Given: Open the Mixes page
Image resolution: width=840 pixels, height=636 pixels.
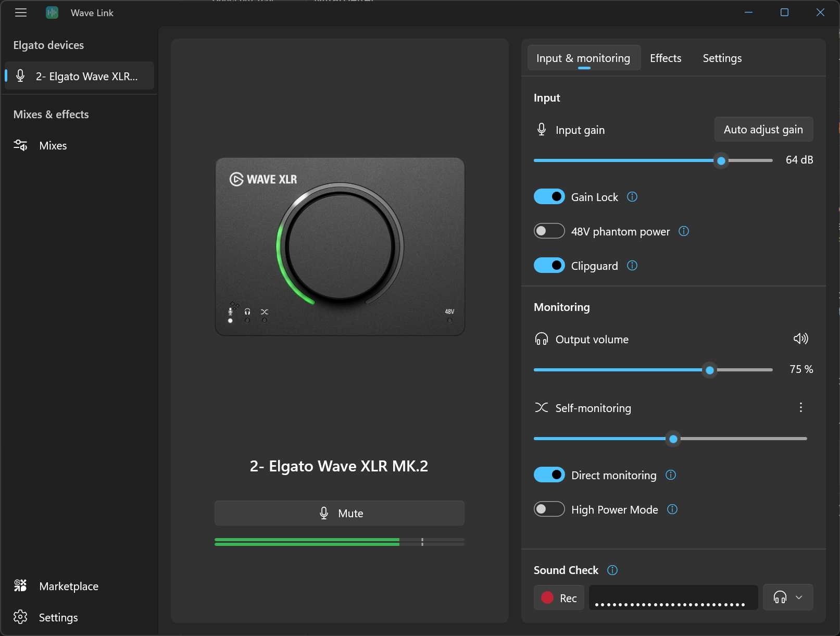Looking at the screenshot, I should click(x=80, y=145).
